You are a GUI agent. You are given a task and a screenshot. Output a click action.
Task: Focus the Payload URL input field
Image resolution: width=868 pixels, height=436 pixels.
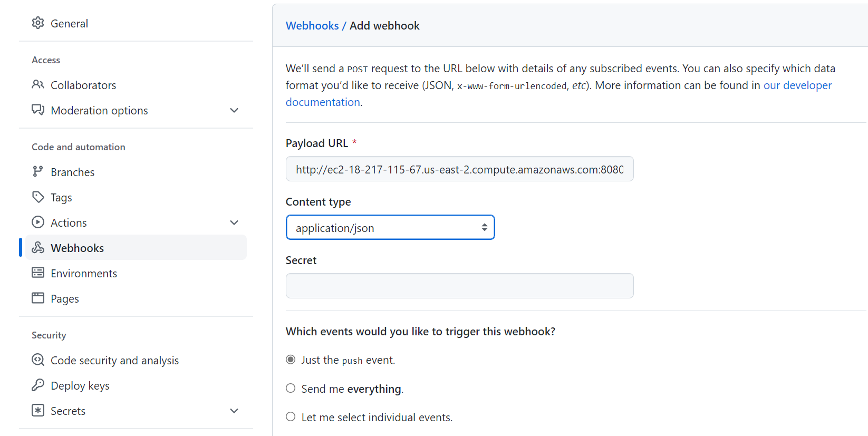click(x=460, y=169)
